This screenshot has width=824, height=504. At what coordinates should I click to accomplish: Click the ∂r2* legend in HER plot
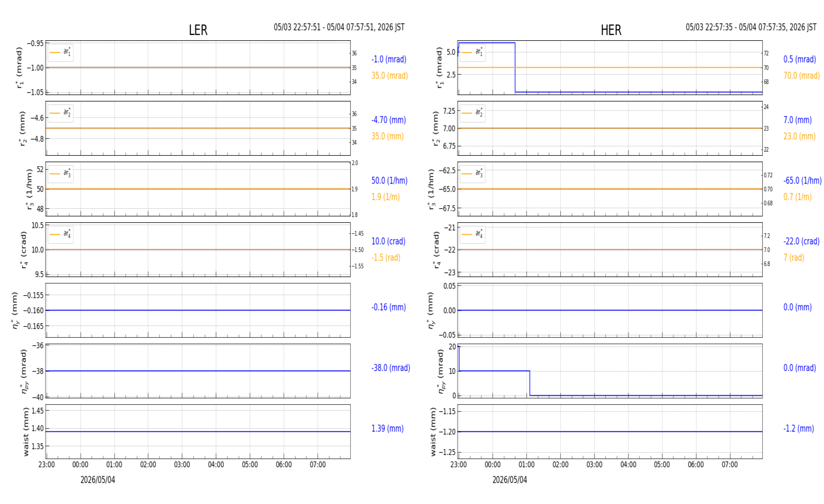click(x=473, y=113)
